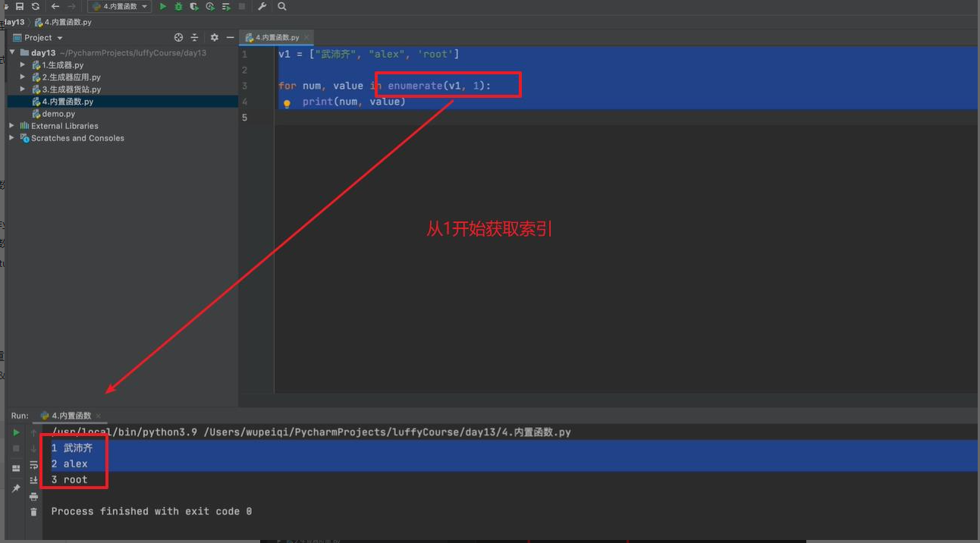Viewport: 980px width, 543px height.
Task: Close the 4.内置函数 Run tool tab
Action: click(99, 416)
